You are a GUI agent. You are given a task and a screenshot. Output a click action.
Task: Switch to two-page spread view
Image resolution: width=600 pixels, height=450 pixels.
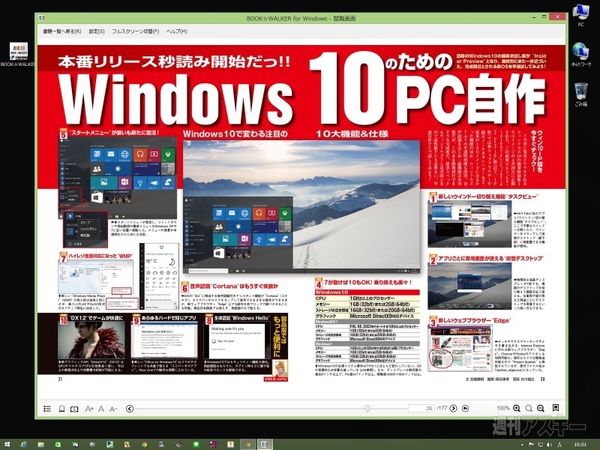[74, 409]
